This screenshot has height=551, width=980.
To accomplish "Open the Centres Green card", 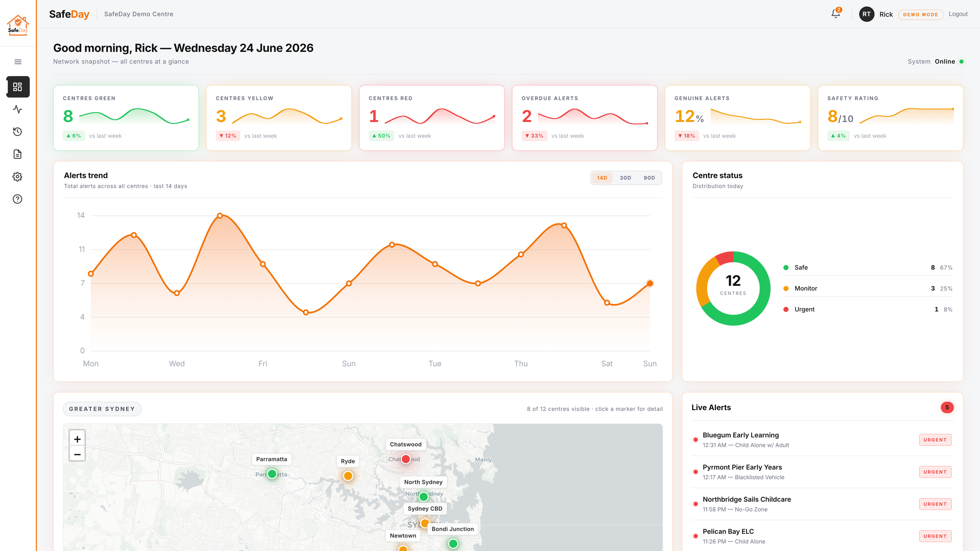I will point(126,118).
